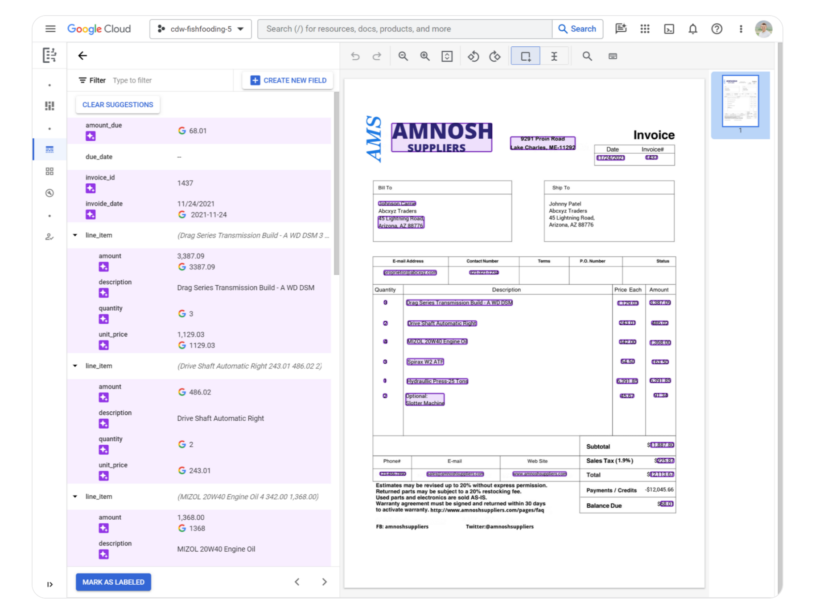
Task: Open the clock-style sidebar icon
Action: pyautogui.click(x=49, y=193)
